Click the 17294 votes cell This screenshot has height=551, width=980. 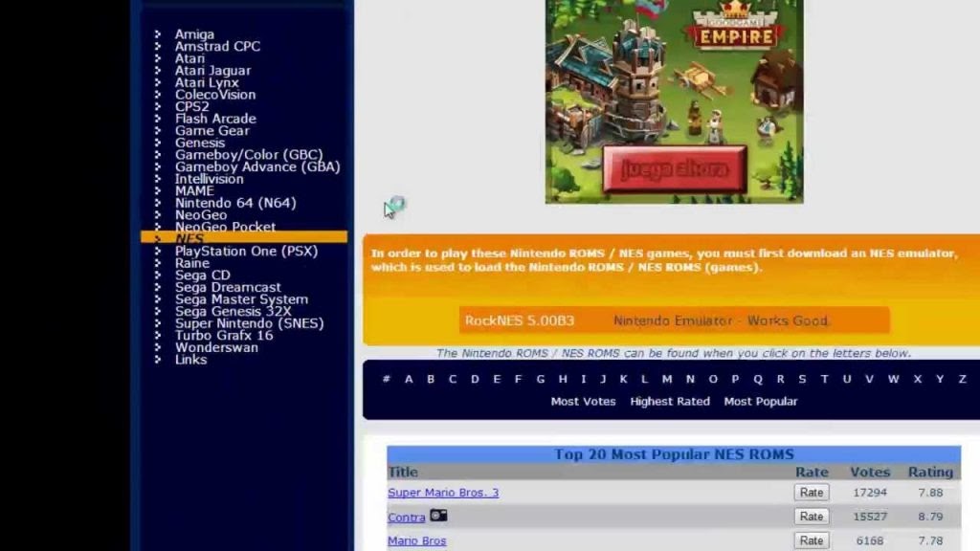click(x=870, y=493)
